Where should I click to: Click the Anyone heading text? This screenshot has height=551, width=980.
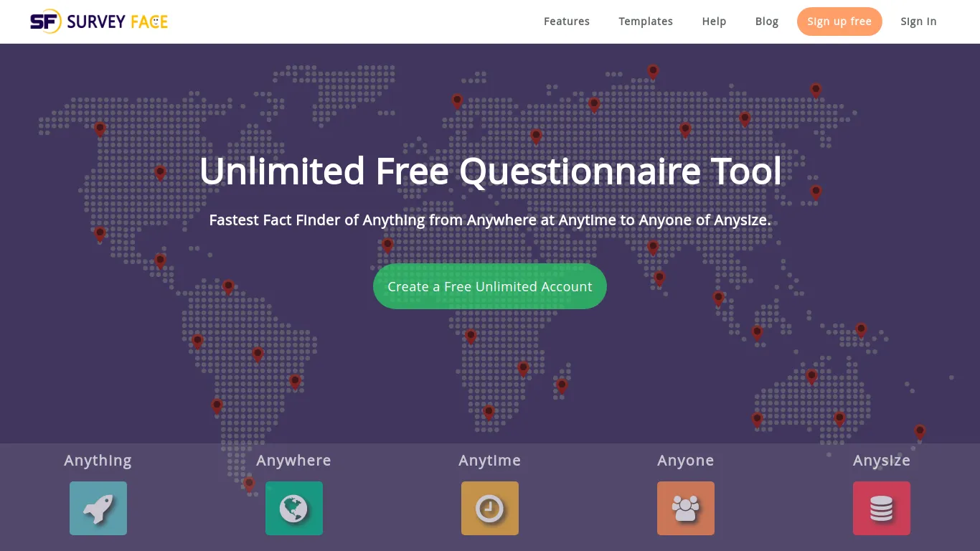(x=686, y=461)
